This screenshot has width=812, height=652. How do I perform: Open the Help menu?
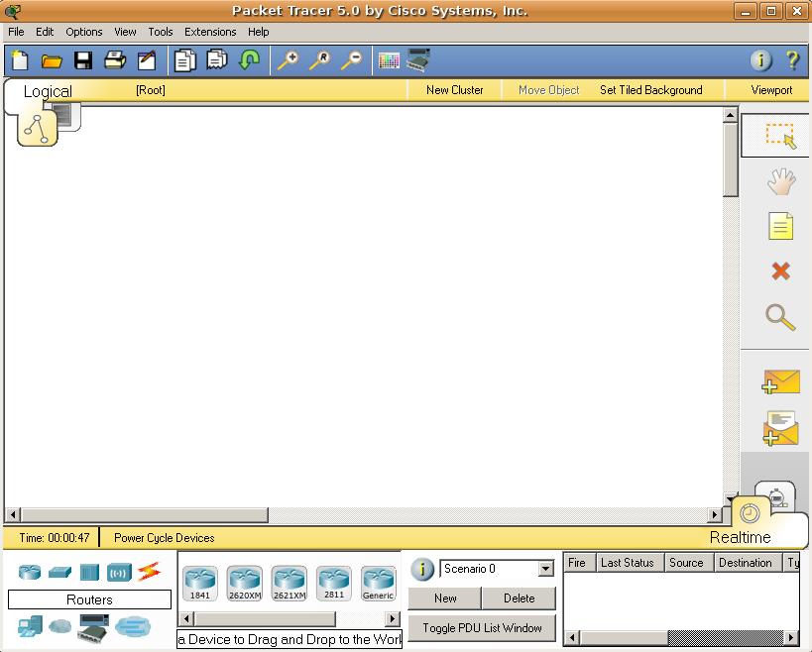(x=258, y=32)
